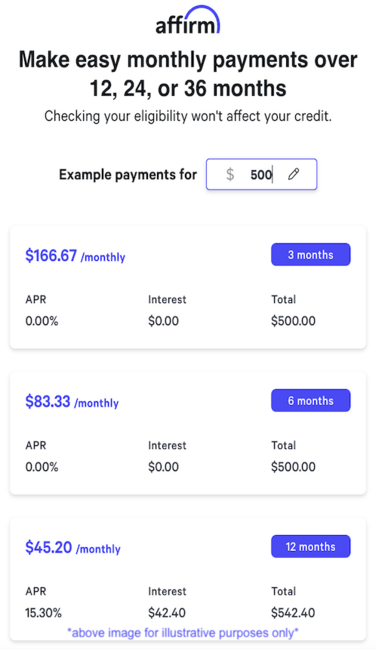The width and height of the screenshot is (376, 650).
Task: Click the $166.67 /monthly amount
Action: pyautogui.click(x=75, y=256)
